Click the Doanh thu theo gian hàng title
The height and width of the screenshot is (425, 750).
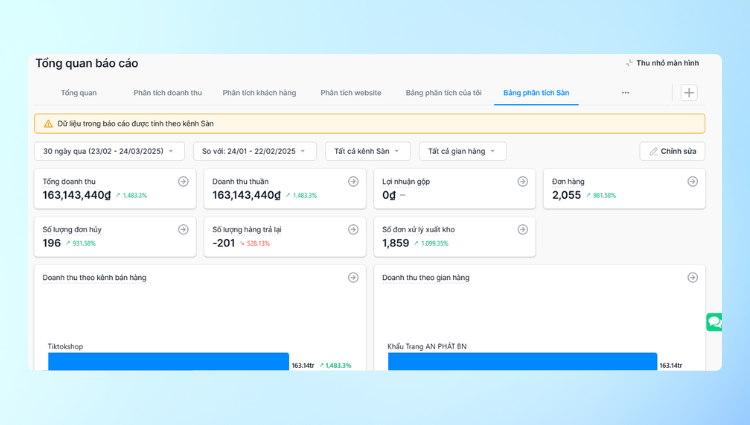[x=426, y=278]
